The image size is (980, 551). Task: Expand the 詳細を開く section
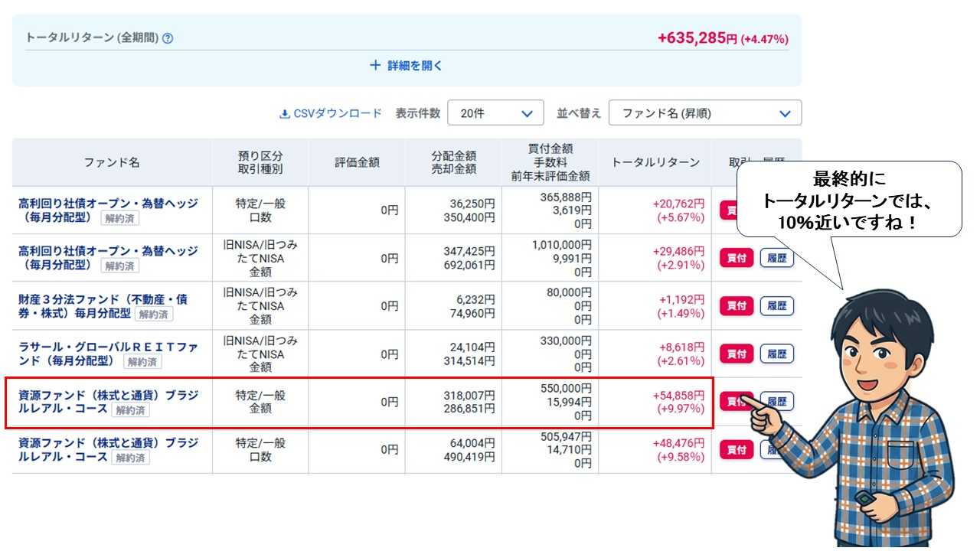click(407, 66)
